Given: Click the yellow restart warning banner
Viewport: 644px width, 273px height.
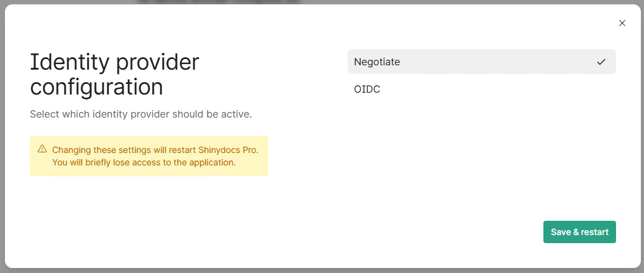Looking at the screenshot, I should [x=148, y=156].
